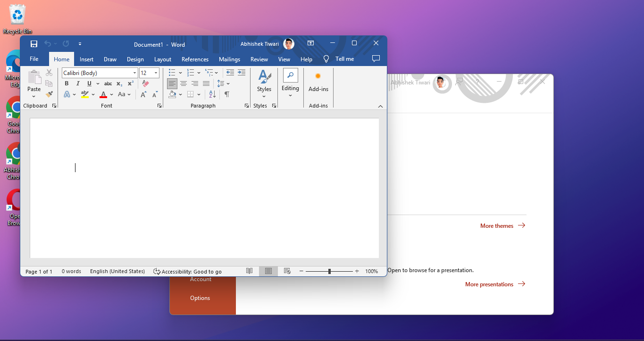
Task: Open the font size 12 dropdown
Action: [156, 73]
